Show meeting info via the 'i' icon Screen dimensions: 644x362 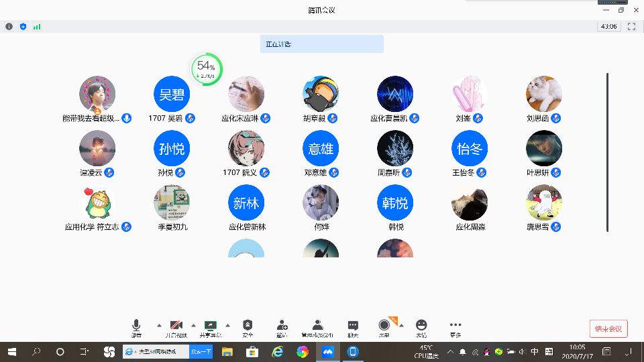pos(9,27)
